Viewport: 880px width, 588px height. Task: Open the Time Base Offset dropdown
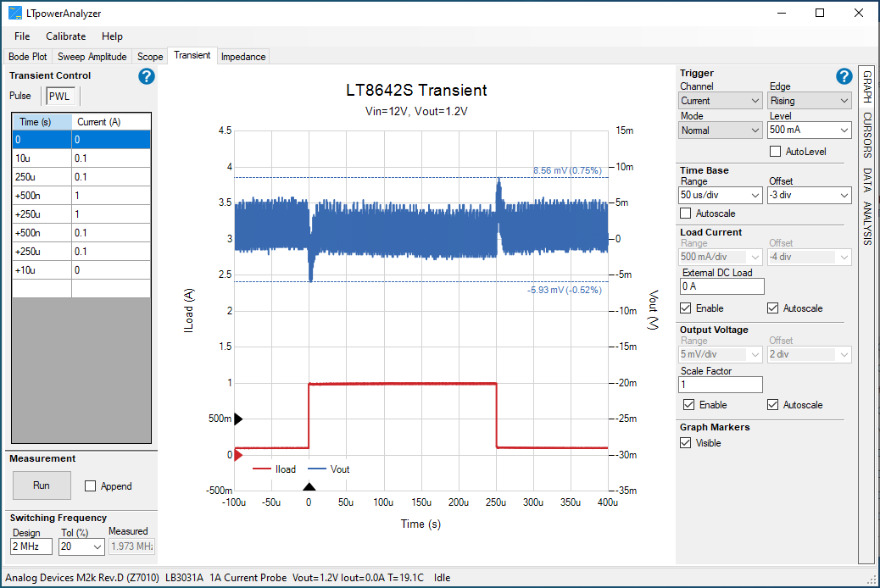pyautogui.click(x=809, y=195)
